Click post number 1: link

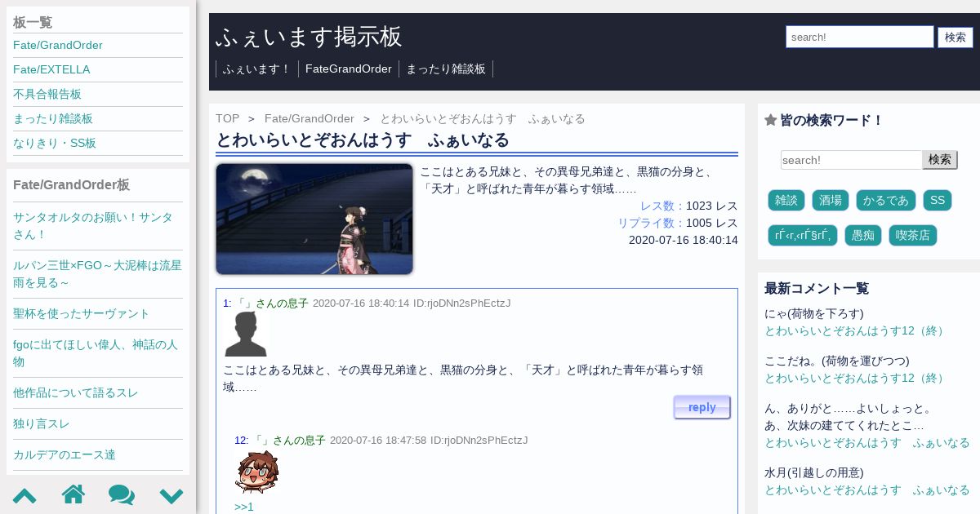point(227,303)
